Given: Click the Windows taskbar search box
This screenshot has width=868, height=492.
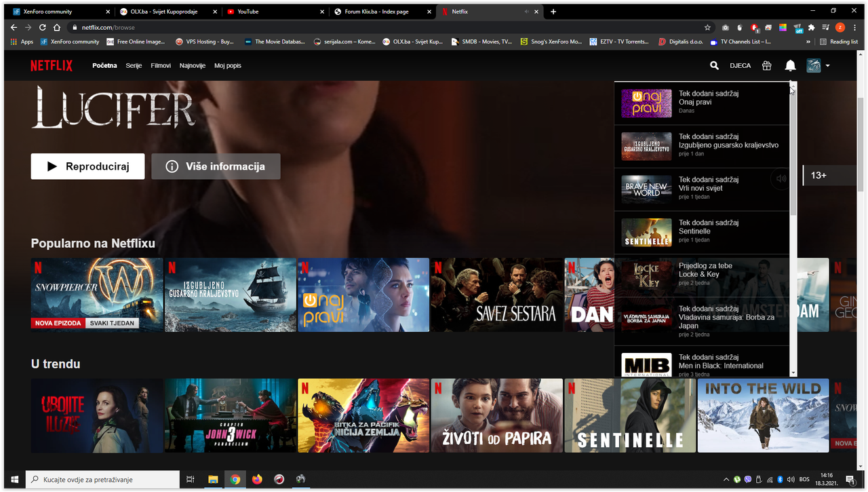Looking at the screenshot, I should point(102,480).
